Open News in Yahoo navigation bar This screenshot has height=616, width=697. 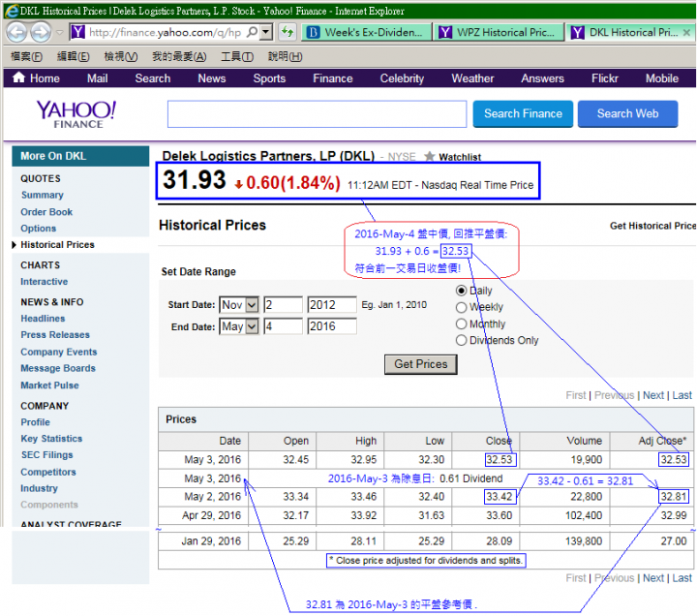[212, 78]
